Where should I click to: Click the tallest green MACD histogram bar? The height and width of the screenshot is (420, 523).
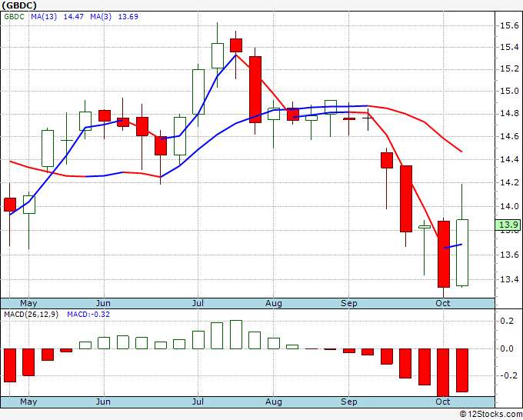(236, 335)
